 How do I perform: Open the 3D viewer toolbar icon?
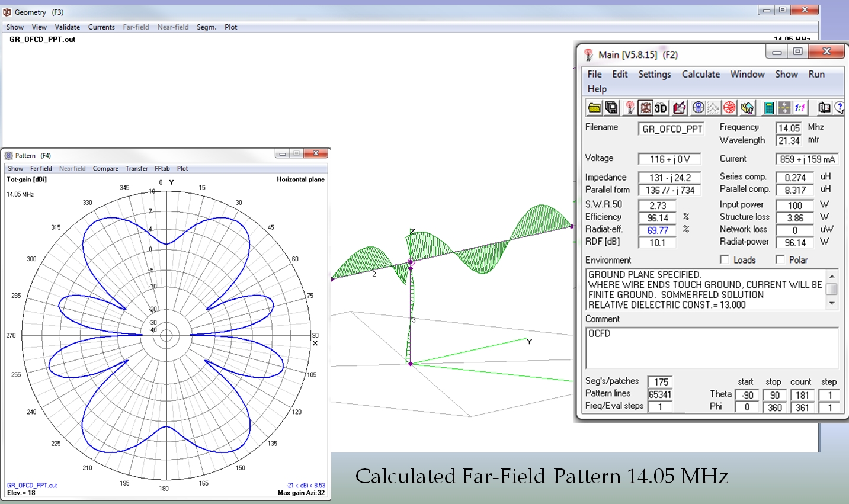pos(661,108)
